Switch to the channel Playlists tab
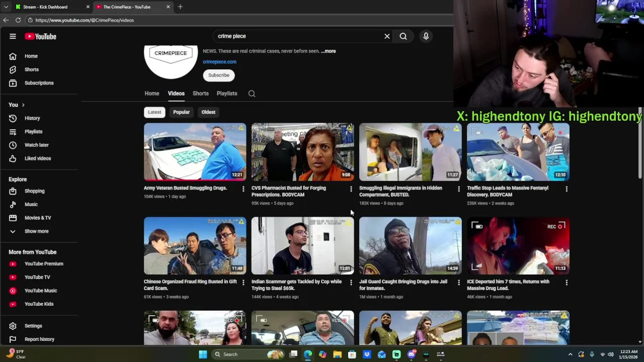The height and width of the screenshot is (362, 644). [227, 94]
